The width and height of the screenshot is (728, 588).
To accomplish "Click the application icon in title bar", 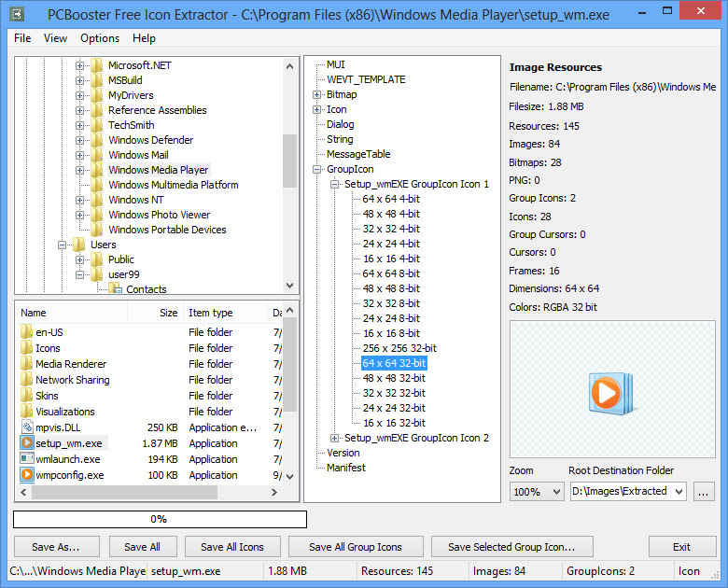I will [x=17, y=14].
